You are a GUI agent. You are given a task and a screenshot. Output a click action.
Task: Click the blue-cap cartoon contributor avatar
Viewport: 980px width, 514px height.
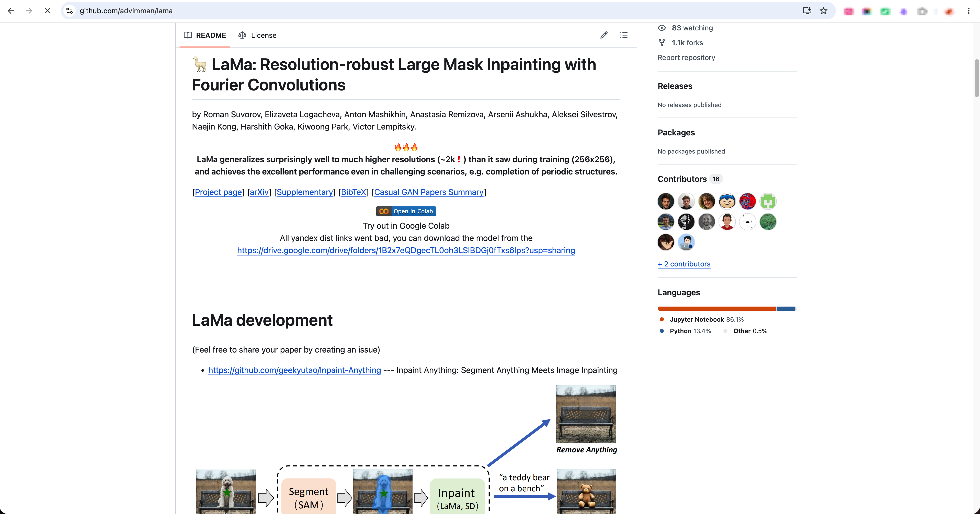pyautogui.click(x=727, y=202)
